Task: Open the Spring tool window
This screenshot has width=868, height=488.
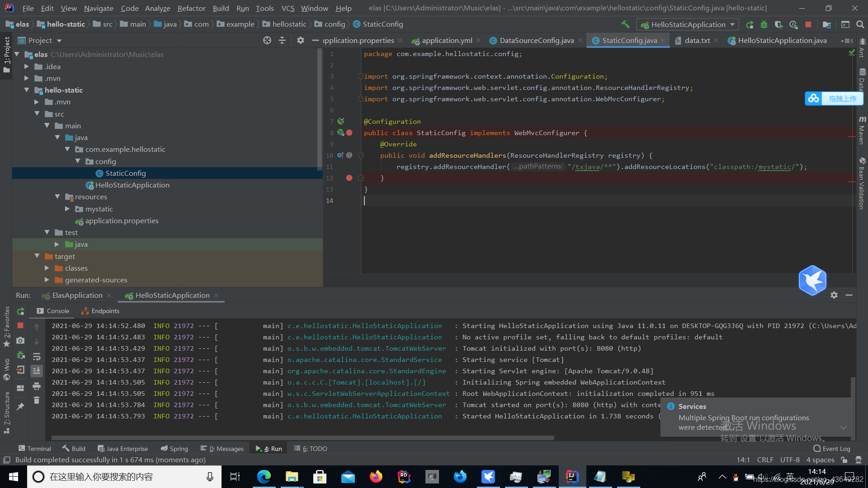Action: point(174,448)
